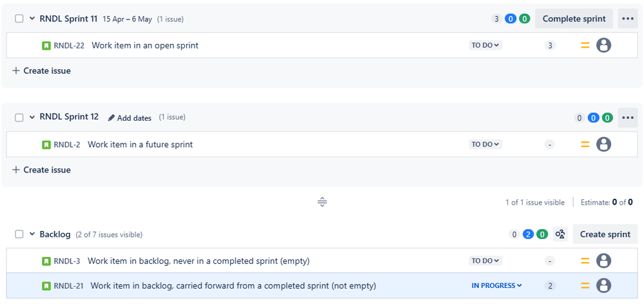
Task: Click the pencil icon to add dates
Action: pyautogui.click(x=112, y=118)
